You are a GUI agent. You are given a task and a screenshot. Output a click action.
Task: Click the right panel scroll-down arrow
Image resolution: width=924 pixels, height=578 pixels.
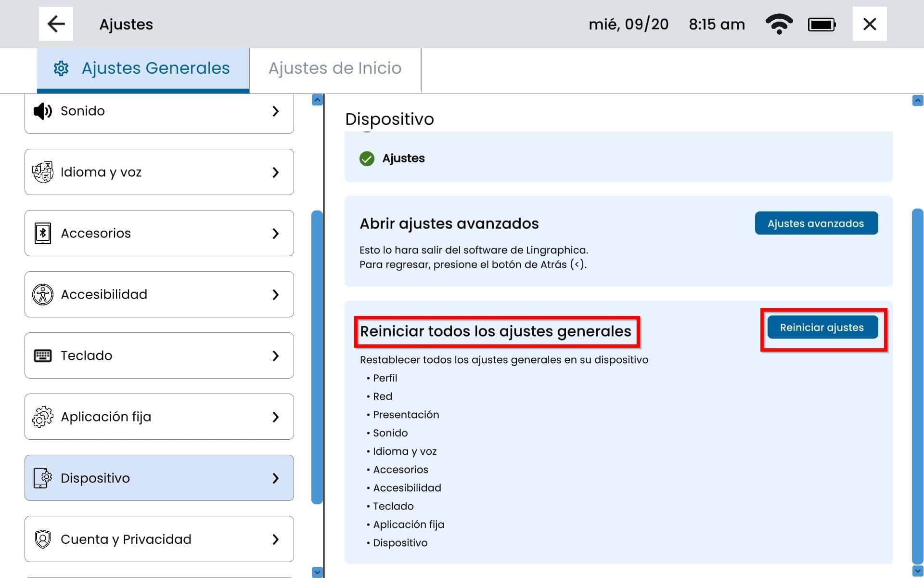click(x=917, y=571)
